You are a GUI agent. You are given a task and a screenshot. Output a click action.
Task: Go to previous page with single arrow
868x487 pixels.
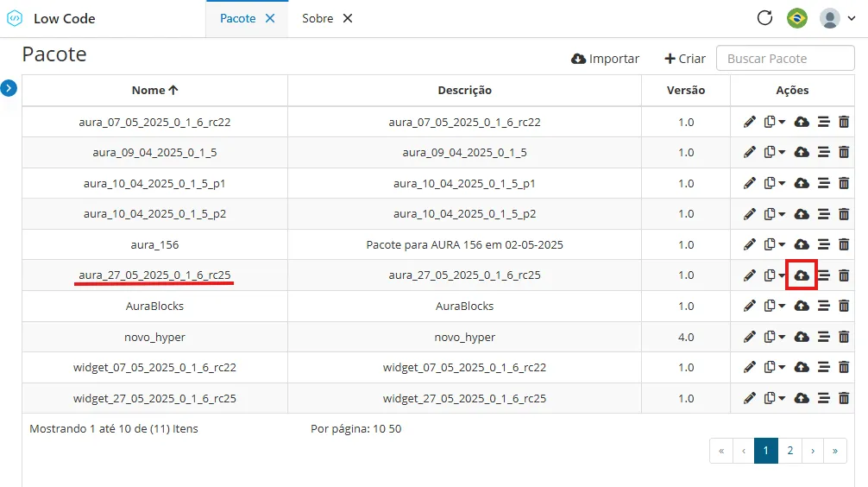coord(744,451)
